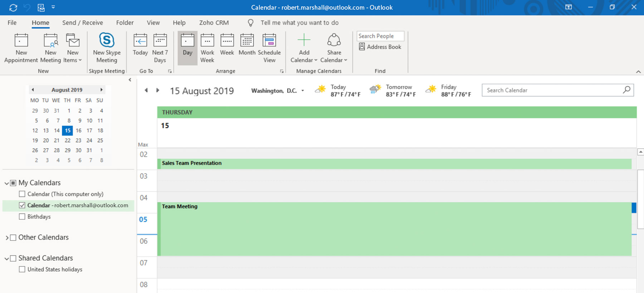Tick Calendar (This computer only) checkbox

coord(22,194)
